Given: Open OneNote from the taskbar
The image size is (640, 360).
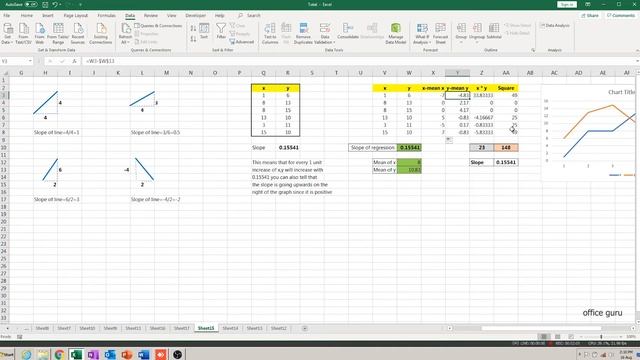Looking at the screenshot, I should click(x=93, y=354).
